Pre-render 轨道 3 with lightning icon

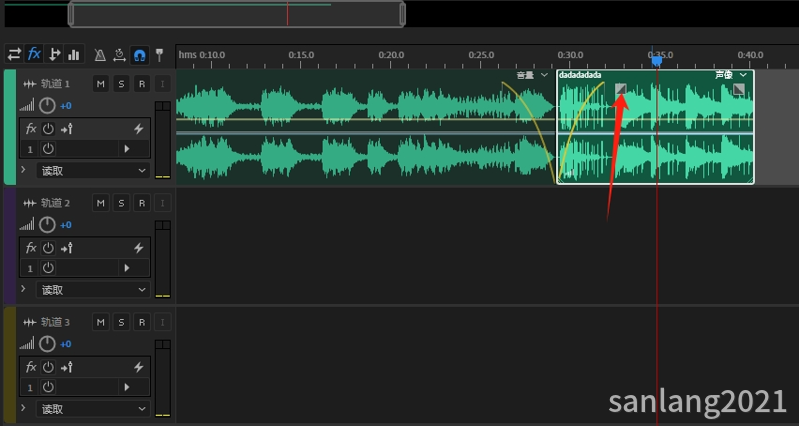(139, 367)
